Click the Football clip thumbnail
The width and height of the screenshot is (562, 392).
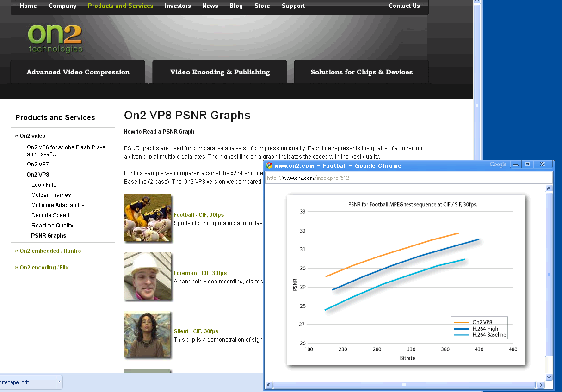point(148,218)
